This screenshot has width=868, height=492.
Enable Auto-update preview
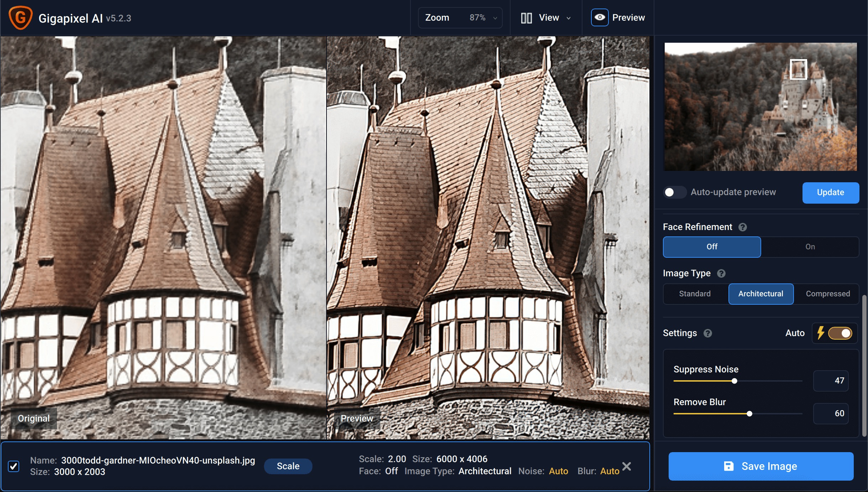pos(675,192)
